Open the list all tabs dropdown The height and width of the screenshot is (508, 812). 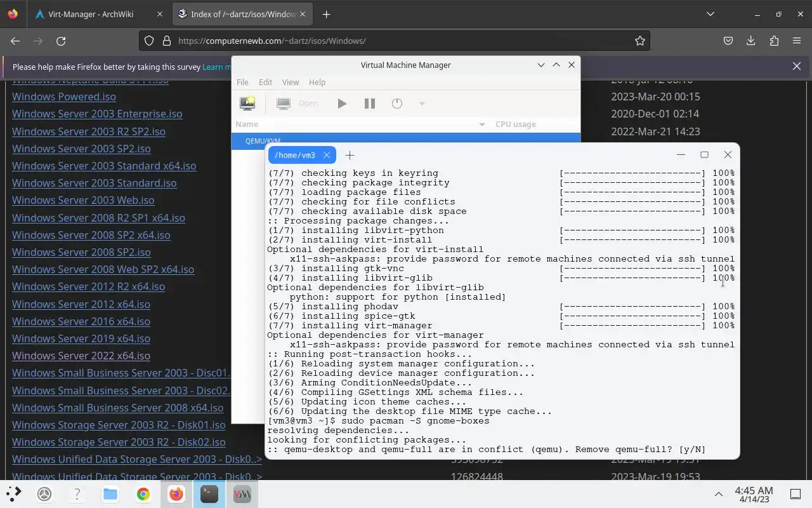click(710, 14)
